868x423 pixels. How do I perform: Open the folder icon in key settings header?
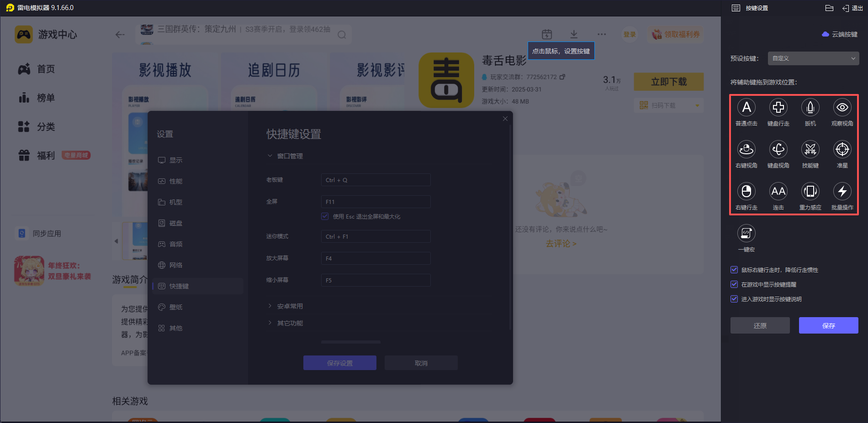pyautogui.click(x=829, y=8)
